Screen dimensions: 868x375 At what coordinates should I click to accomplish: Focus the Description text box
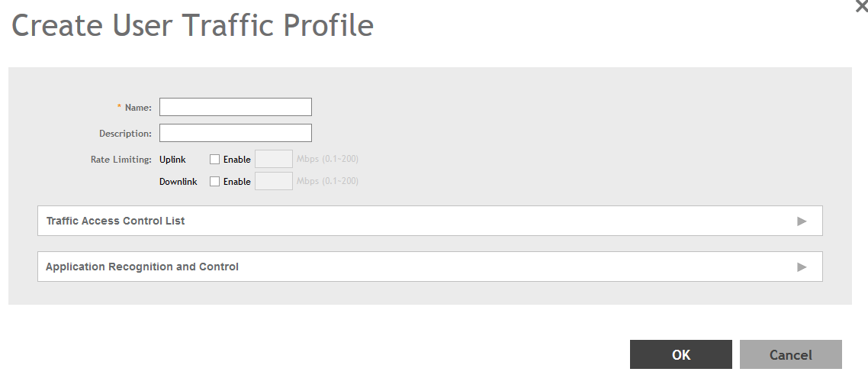point(235,133)
